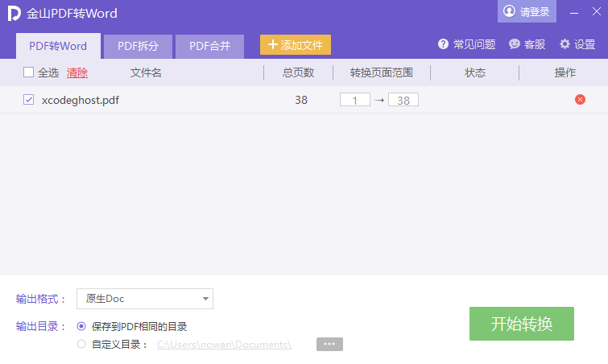Open the 输出格式 dropdown showing 原生Doc
This screenshot has height=364, width=608.
click(x=145, y=299)
